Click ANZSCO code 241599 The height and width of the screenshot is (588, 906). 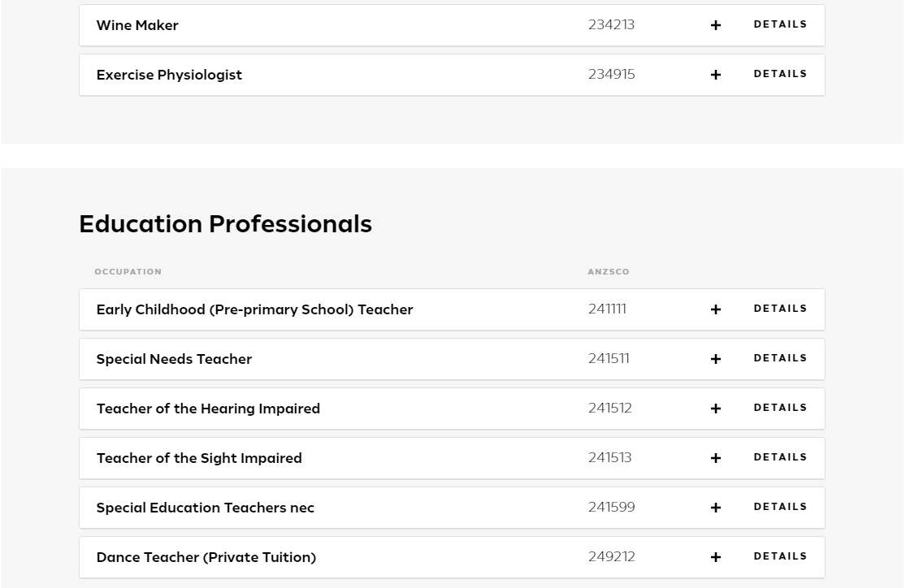click(x=611, y=507)
